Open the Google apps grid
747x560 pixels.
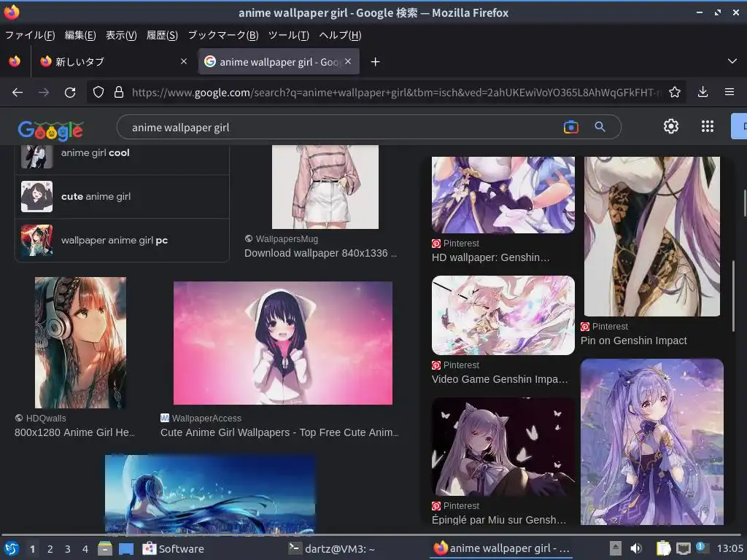708,126
